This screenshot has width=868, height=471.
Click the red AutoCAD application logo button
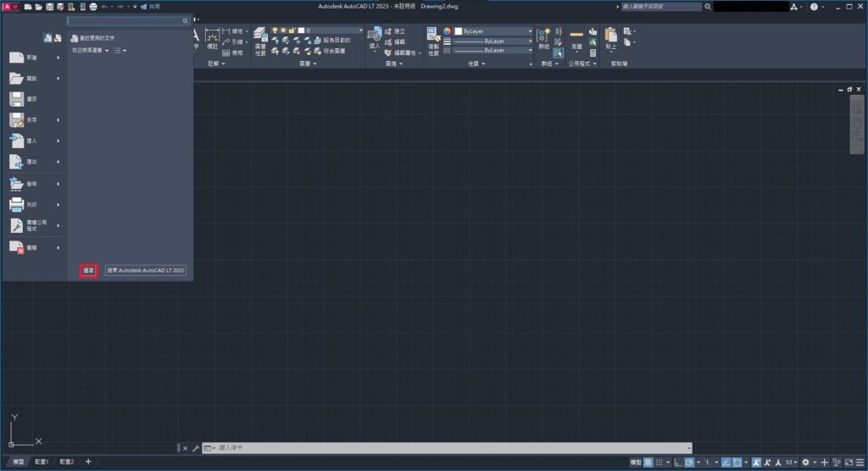11,6
